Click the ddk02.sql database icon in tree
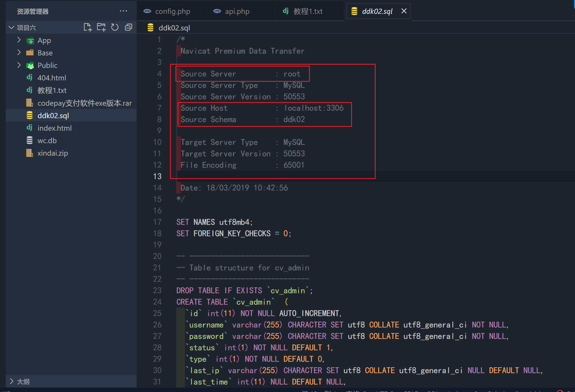Screen dimensions: 575x392 coord(30,115)
